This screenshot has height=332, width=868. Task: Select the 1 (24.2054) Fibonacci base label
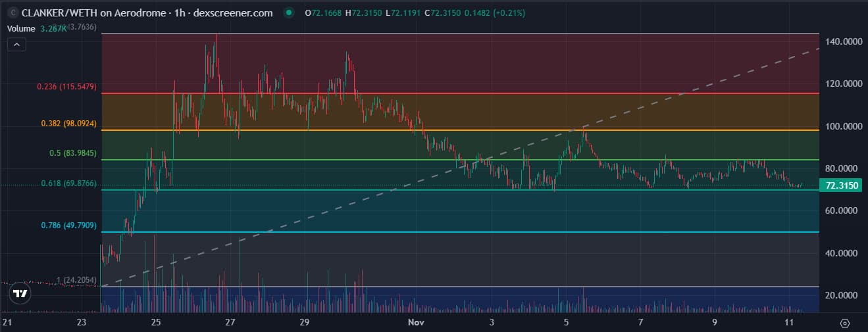pos(77,281)
